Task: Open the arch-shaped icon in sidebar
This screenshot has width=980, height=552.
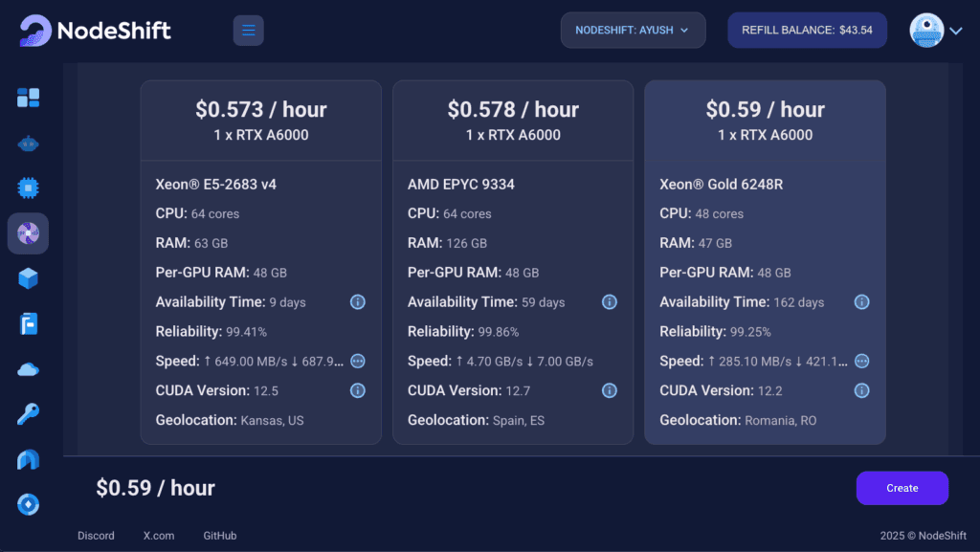Action: click(x=28, y=459)
